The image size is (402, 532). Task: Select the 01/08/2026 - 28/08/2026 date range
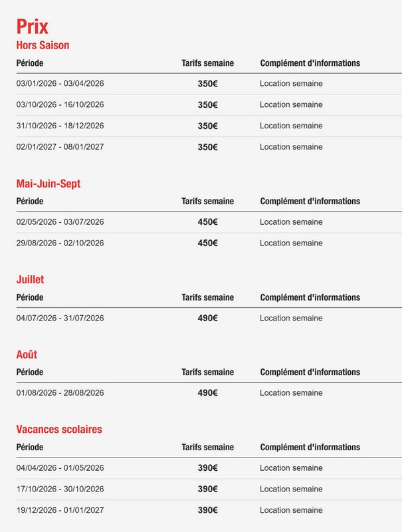[60, 393]
